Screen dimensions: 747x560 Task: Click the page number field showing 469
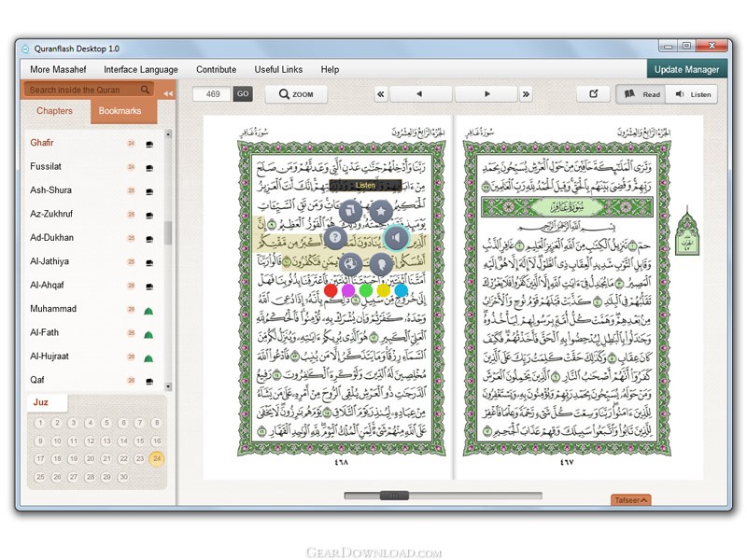pyautogui.click(x=213, y=94)
